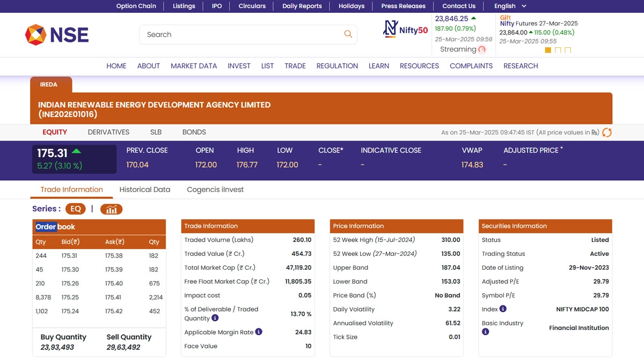The height and width of the screenshot is (362, 644).
Task: Switch to the DERIVATIVES tab
Action: (x=108, y=132)
